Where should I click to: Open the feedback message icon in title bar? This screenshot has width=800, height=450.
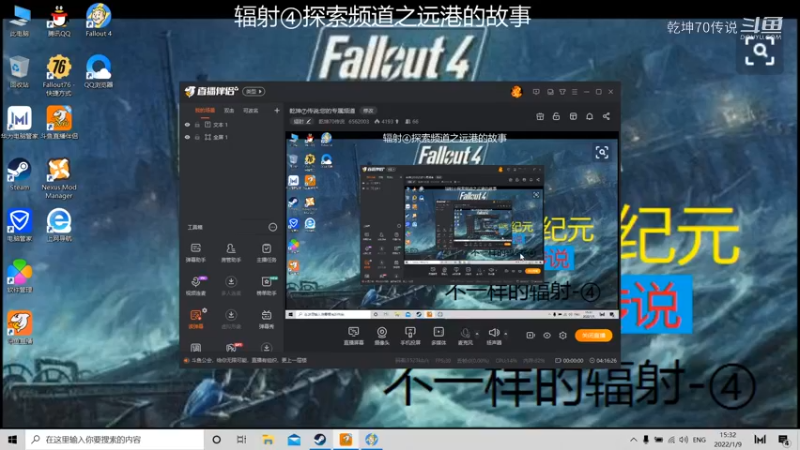(x=536, y=92)
